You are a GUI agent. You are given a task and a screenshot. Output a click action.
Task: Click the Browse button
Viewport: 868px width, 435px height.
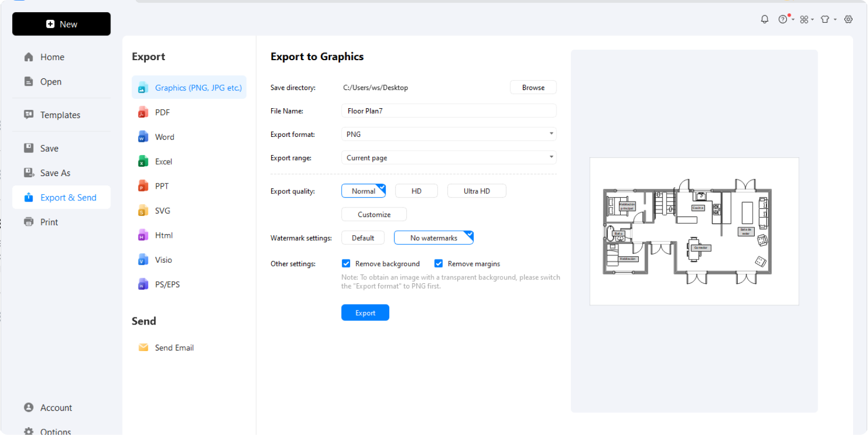pos(533,88)
